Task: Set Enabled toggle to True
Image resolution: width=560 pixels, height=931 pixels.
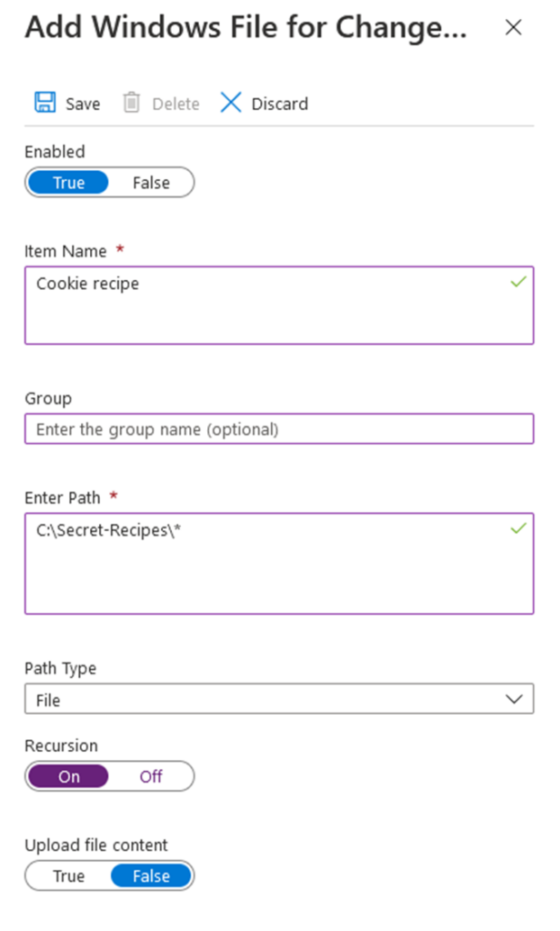Action: point(68,183)
